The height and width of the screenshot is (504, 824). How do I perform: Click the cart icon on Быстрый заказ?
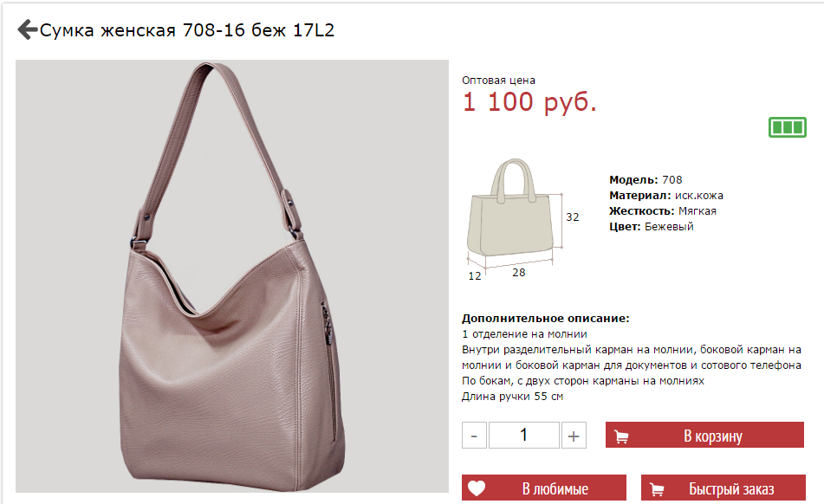(x=657, y=489)
